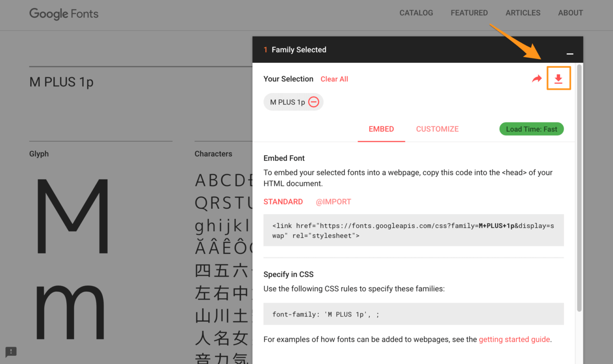Minimize the Family Selected drawer

570,54
